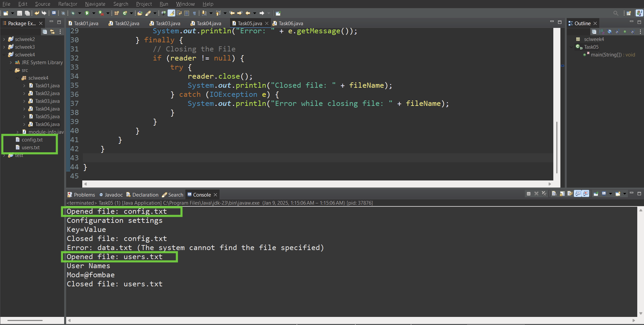644x325 pixels.
Task: Toggle Mark Occurrences highlighter
Action: [x=171, y=13]
